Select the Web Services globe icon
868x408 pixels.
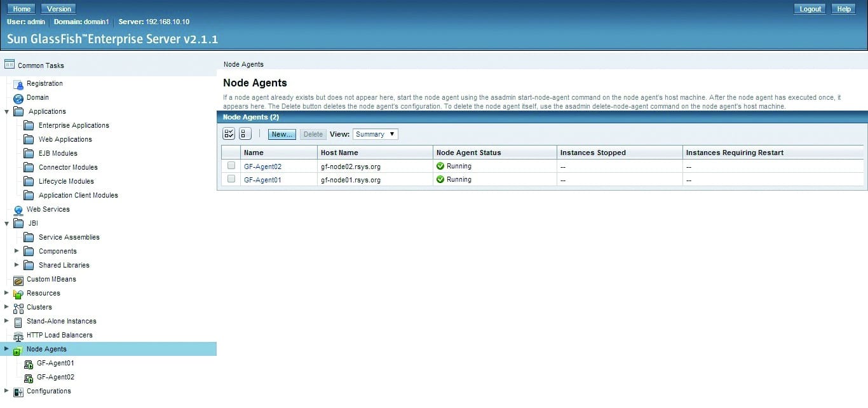pos(18,209)
